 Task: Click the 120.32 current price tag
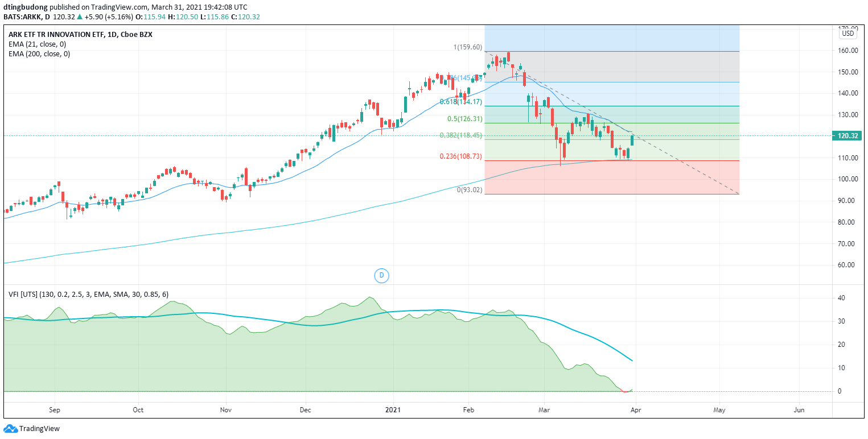tap(848, 136)
